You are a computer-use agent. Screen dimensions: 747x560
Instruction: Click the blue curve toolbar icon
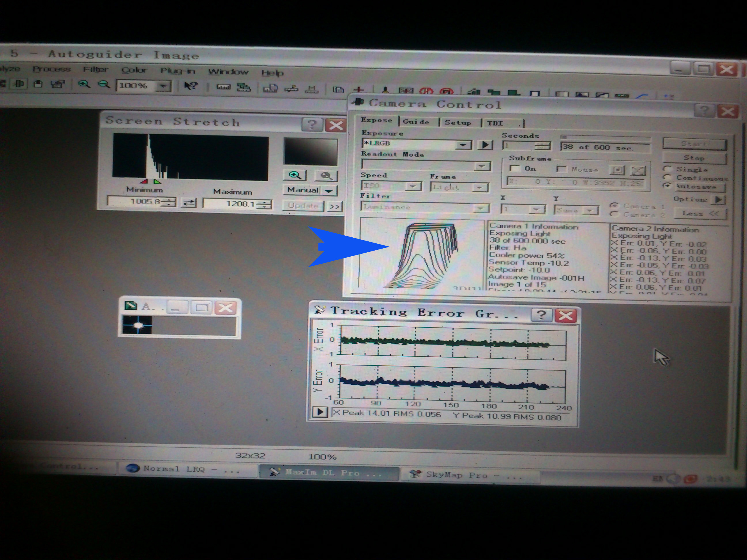coord(642,97)
